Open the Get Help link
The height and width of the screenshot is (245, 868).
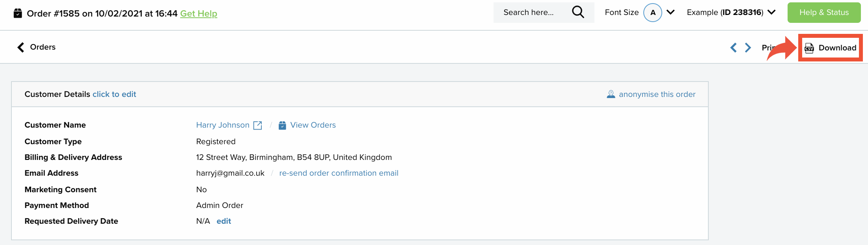pos(199,13)
